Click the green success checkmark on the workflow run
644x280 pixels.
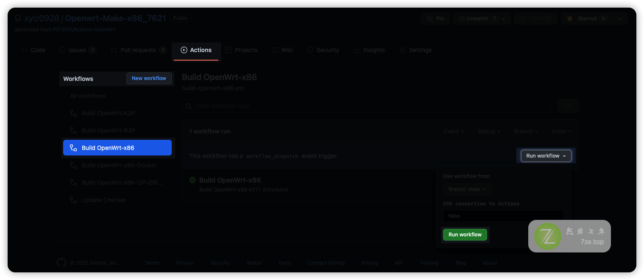192,180
